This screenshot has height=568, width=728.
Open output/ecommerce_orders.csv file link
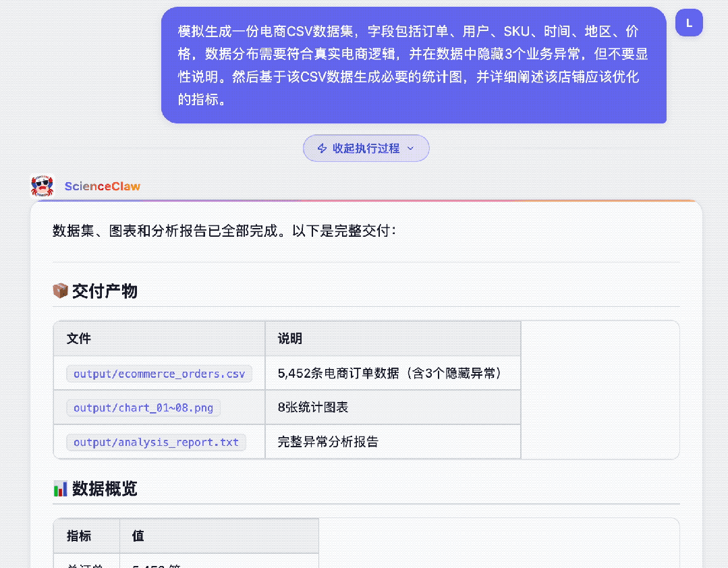159,373
